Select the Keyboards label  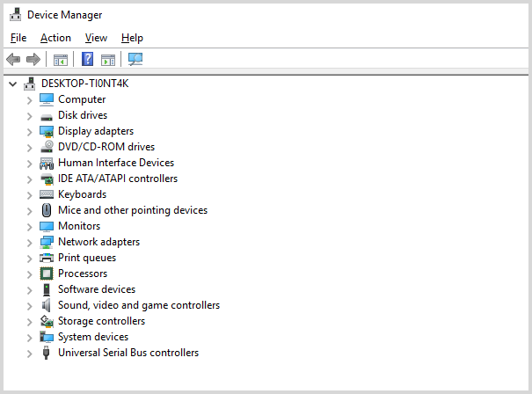(x=82, y=194)
